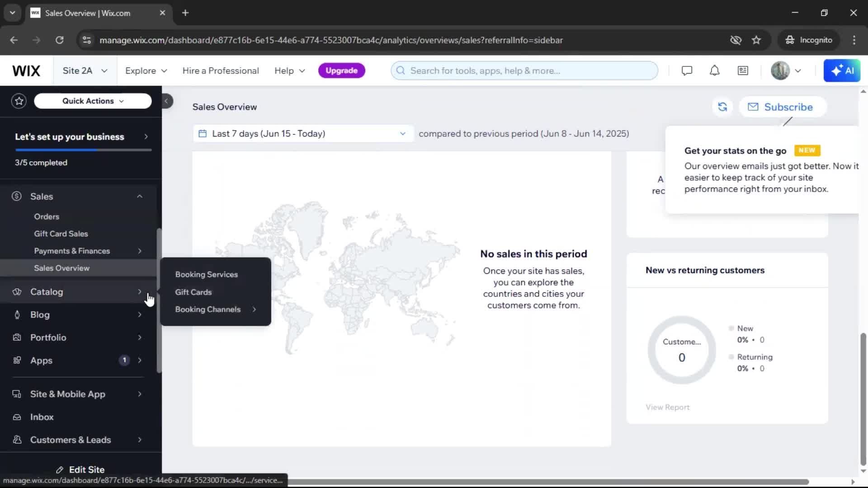Reload the browser page
The image size is (868, 488).
tap(59, 40)
